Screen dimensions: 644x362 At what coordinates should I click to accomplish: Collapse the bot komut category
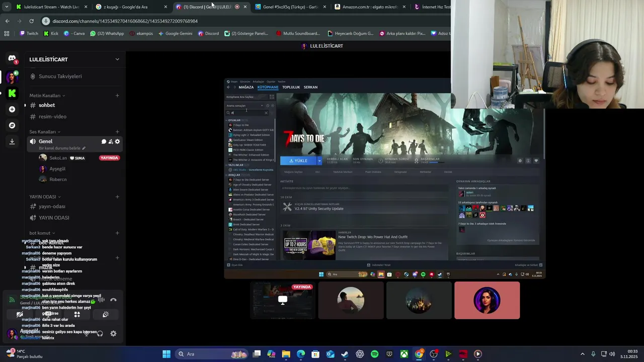click(42, 233)
